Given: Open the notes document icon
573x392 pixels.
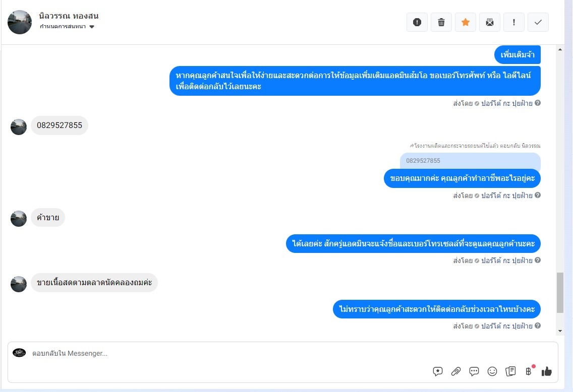Looking at the screenshot, I should (x=510, y=371).
